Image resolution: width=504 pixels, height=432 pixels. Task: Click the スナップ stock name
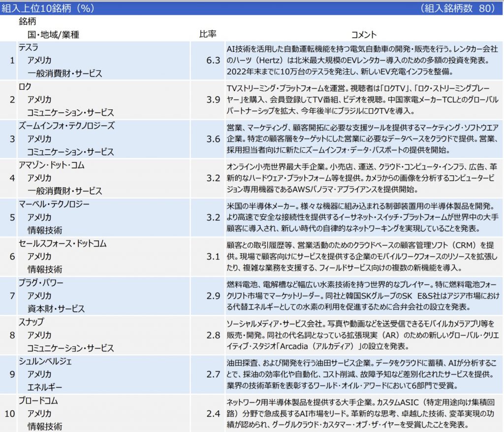31,322
